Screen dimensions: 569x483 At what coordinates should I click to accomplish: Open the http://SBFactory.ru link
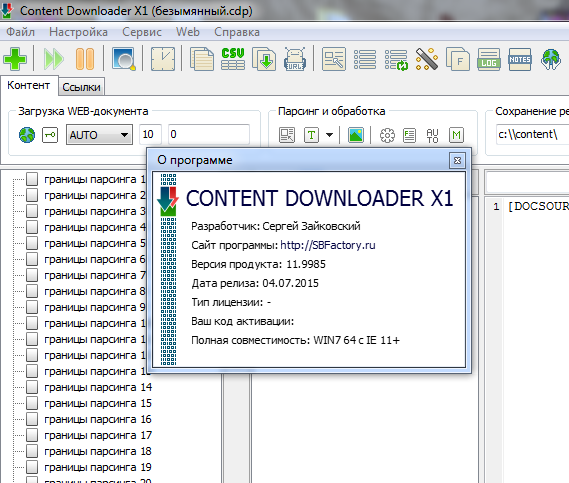tap(328, 245)
